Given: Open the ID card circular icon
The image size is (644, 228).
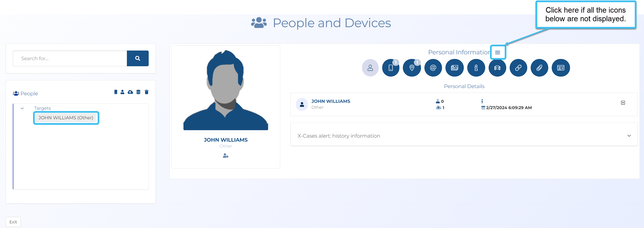Looking at the screenshot, I should tap(560, 68).
